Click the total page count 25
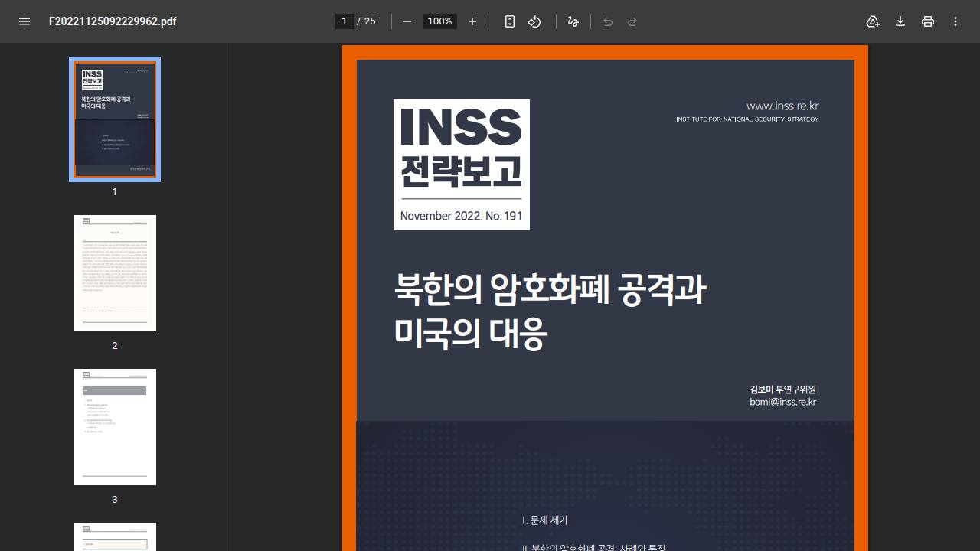The width and height of the screenshot is (980, 551). [x=370, y=21]
